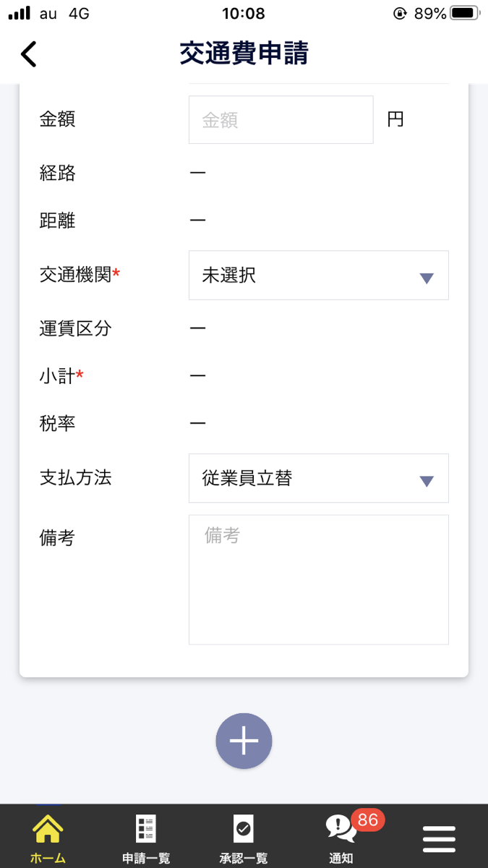Tap the 交通費申請 page title

(244, 54)
